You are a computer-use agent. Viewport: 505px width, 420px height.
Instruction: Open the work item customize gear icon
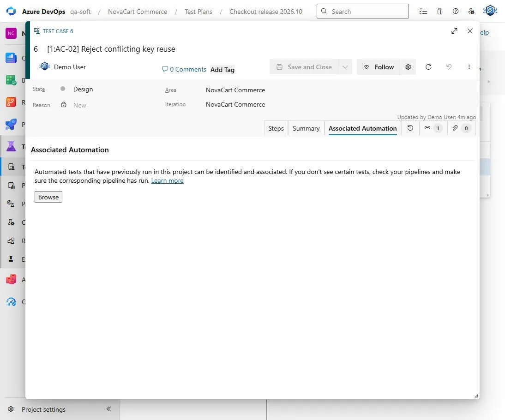click(x=408, y=67)
